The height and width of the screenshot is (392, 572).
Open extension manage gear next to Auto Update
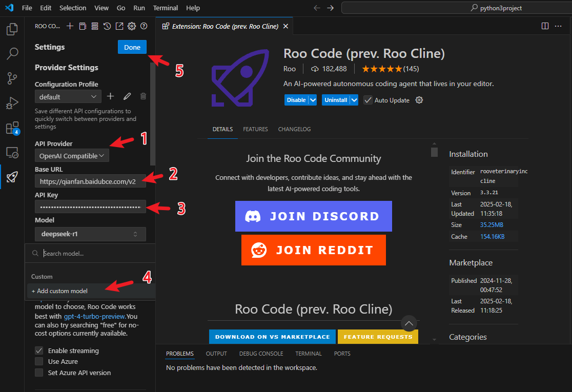pyautogui.click(x=419, y=100)
